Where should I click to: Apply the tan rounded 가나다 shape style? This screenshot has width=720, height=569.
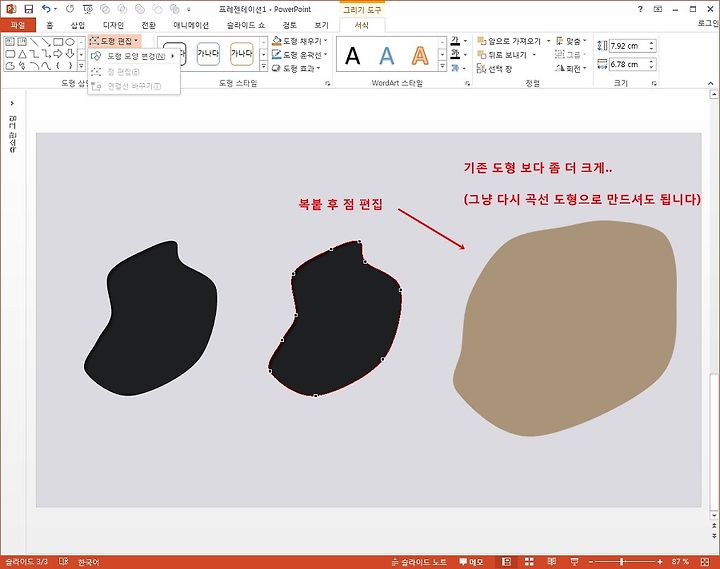click(242, 54)
